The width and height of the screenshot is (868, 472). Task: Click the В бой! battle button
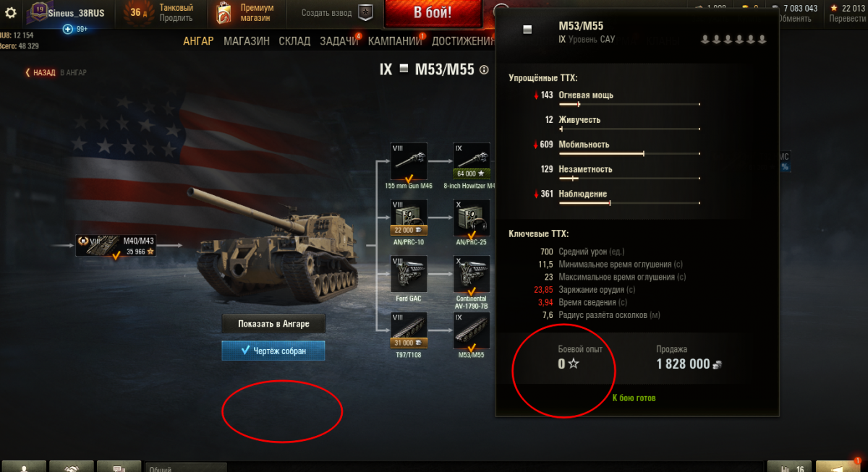click(x=433, y=13)
